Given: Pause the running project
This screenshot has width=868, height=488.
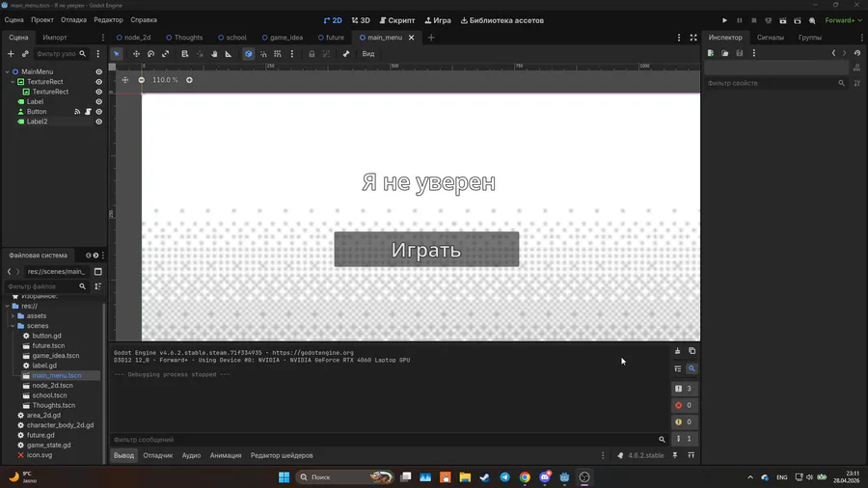Looking at the screenshot, I should (x=739, y=20).
